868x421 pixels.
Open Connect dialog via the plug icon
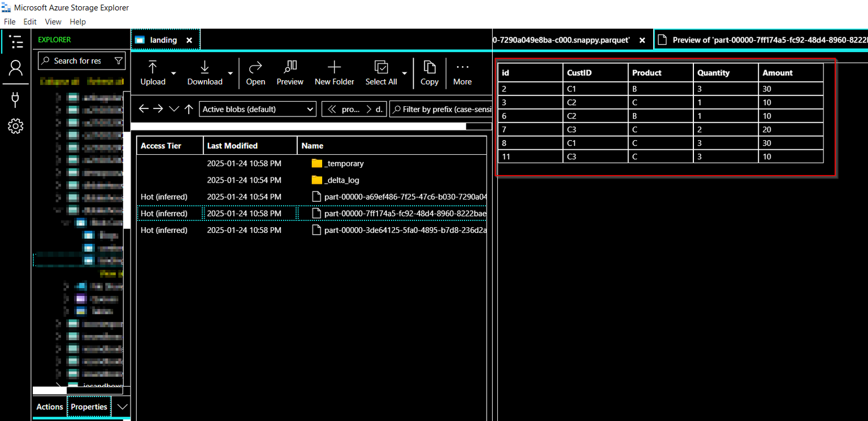click(16, 98)
